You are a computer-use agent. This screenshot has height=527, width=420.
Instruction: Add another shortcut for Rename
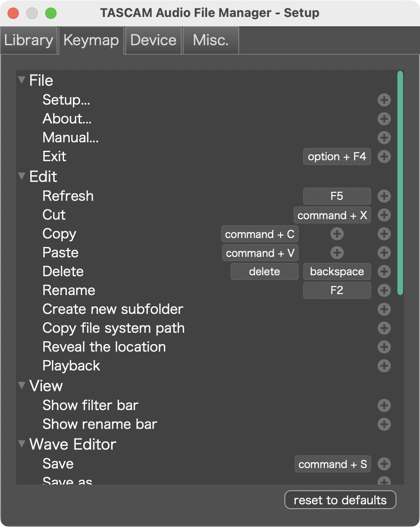click(384, 290)
